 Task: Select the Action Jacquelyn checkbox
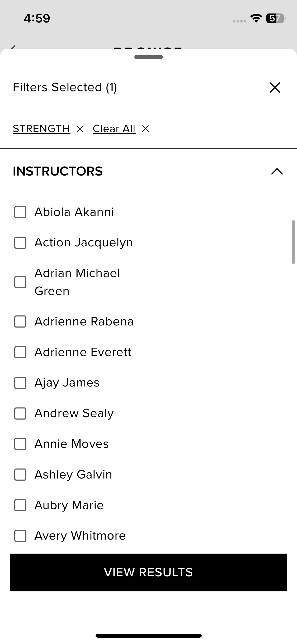pyautogui.click(x=20, y=243)
